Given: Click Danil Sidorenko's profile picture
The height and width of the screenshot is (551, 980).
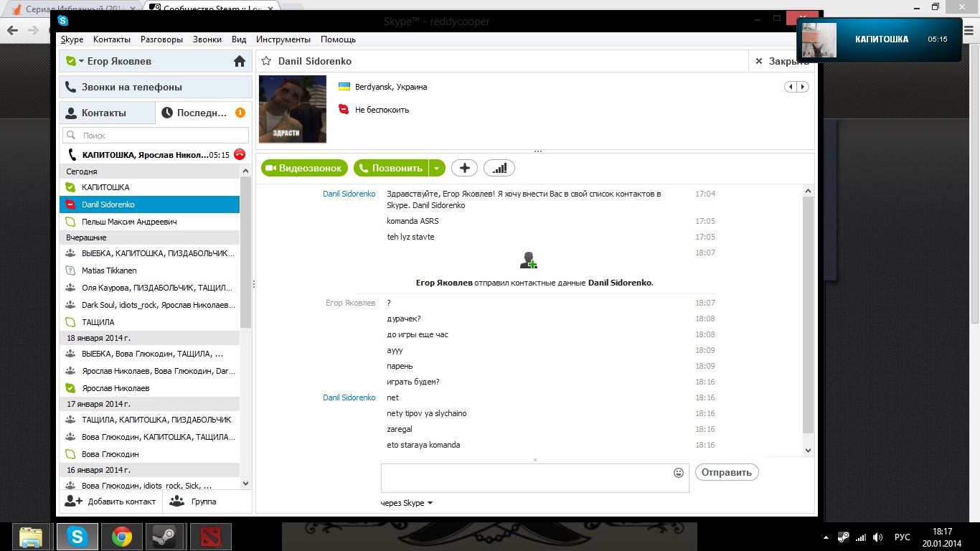Looking at the screenshot, I should tap(292, 109).
